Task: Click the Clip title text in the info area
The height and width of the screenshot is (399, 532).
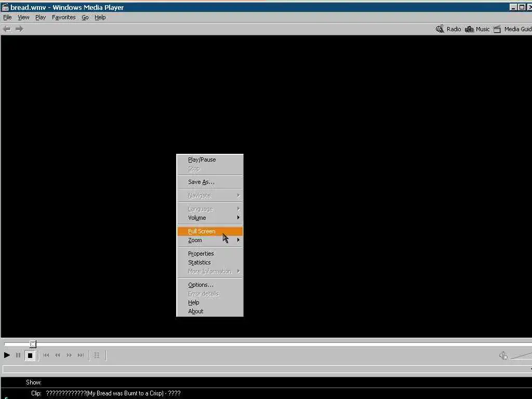Action: click(113, 394)
